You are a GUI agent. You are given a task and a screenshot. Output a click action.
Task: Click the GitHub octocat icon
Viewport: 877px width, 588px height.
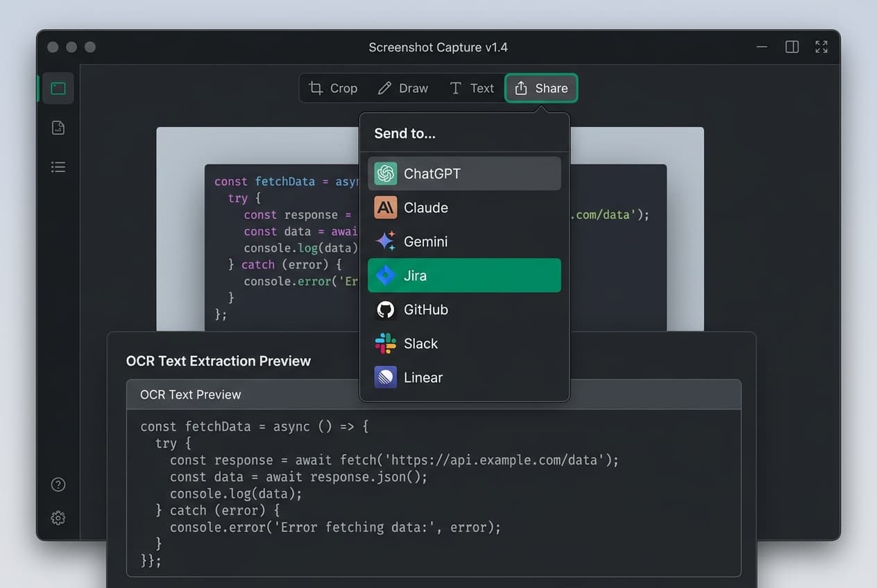pyautogui.click(x=386, y=309)
